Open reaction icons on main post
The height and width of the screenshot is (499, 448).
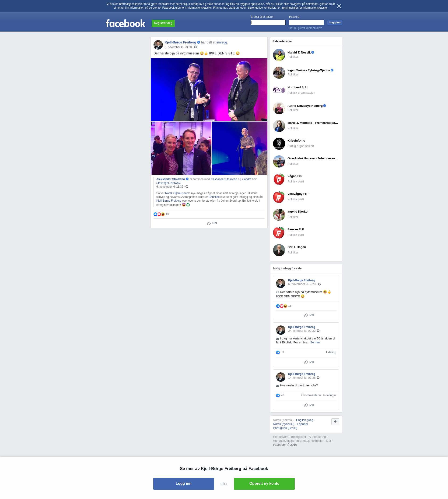click(x=159, y=214)
